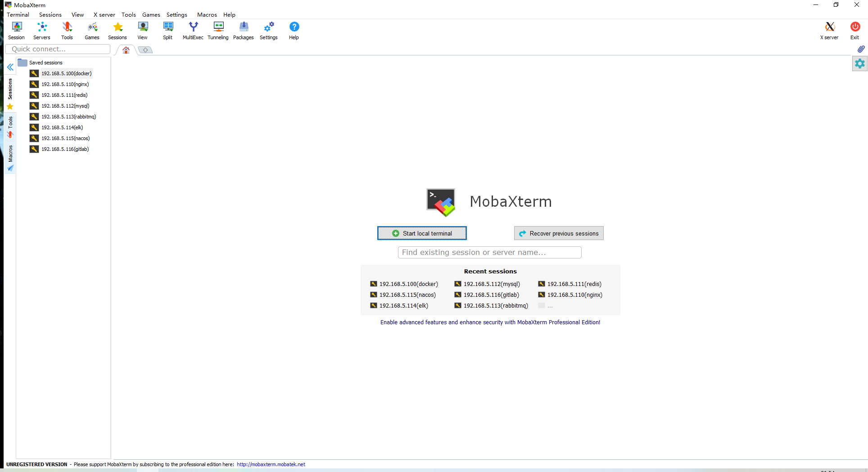
Task: Open a new tab with plus button
Action: 145,50
